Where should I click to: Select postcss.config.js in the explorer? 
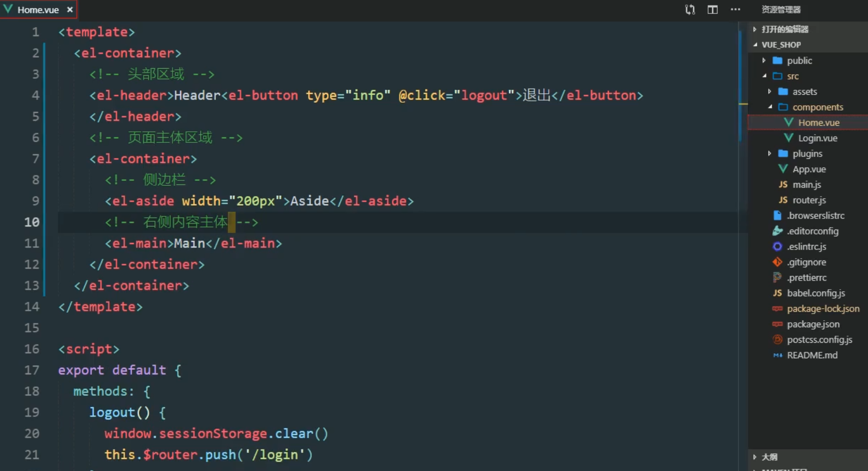pyautogui.click(x=819, y=340)
